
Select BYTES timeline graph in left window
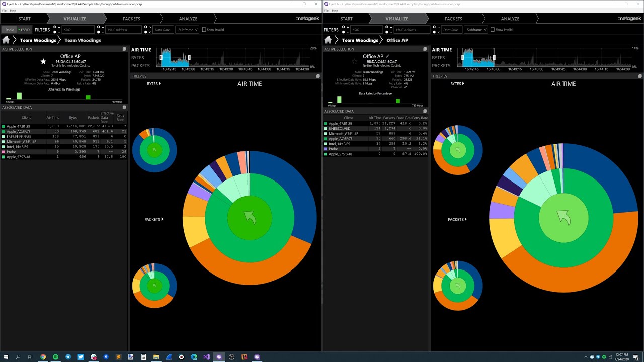coord(138,58)
